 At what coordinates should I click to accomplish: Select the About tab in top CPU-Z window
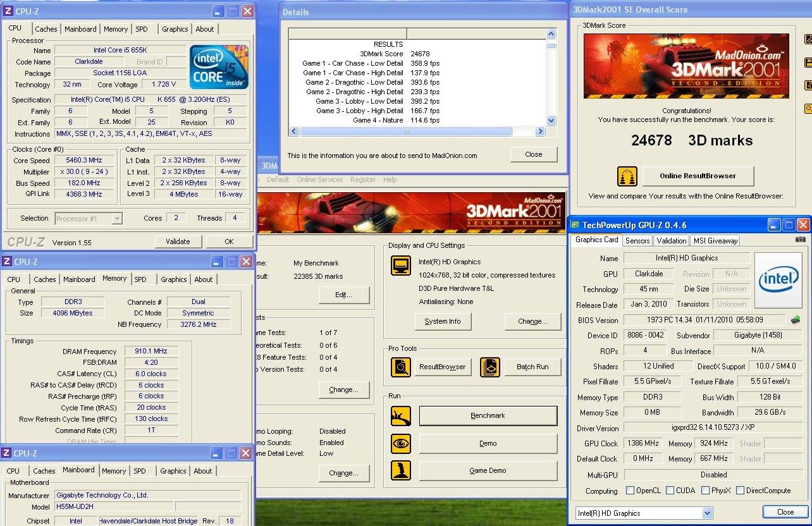[204, 29]
